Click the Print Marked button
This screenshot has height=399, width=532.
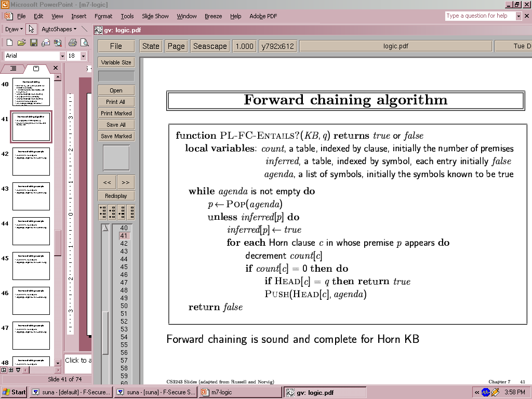tap(116, 113)
